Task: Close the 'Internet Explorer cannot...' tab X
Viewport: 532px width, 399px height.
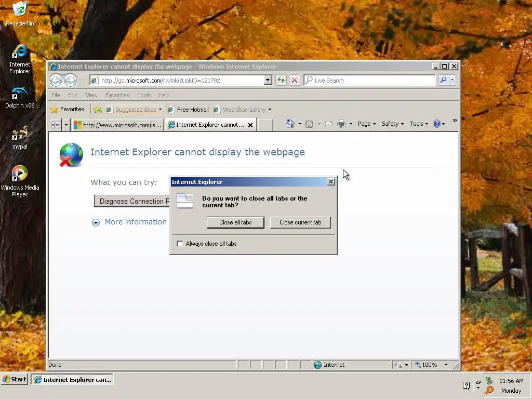Action: [x=250, y=125]
